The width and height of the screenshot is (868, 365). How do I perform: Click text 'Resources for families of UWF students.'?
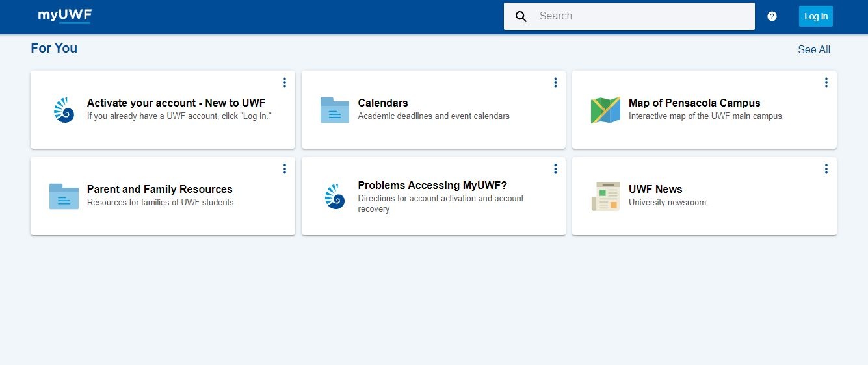pos(161,203)
